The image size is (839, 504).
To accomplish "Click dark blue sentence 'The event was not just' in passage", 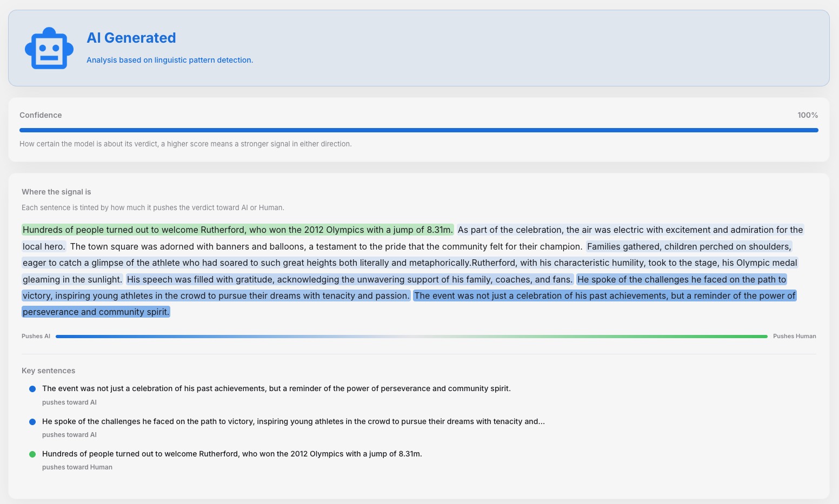I will pos(604,295).
